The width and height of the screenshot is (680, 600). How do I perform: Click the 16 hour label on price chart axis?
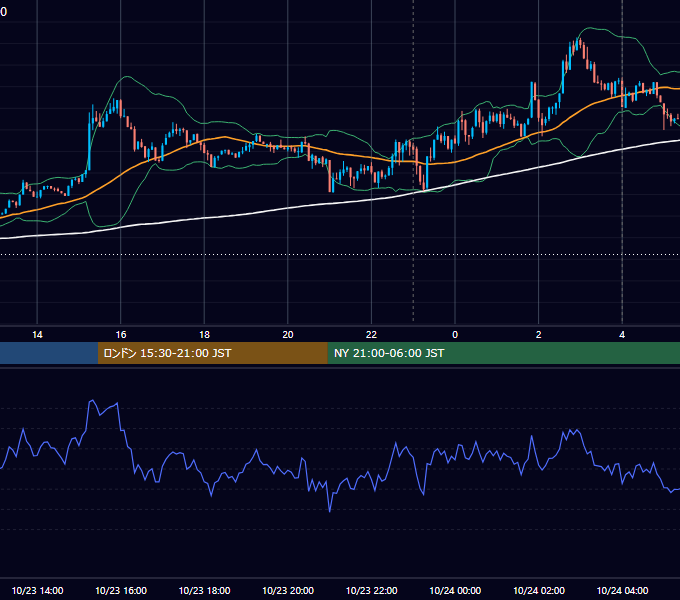click(121, 335)
